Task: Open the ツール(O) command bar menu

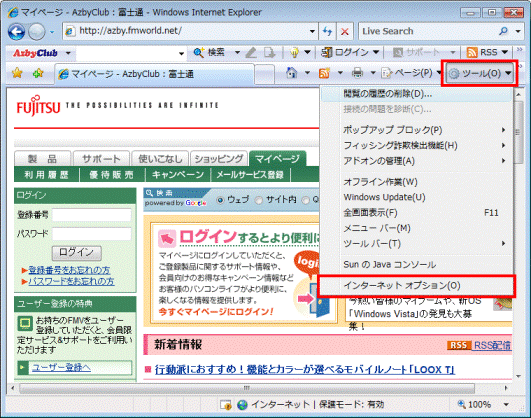Action: (479, 73)
